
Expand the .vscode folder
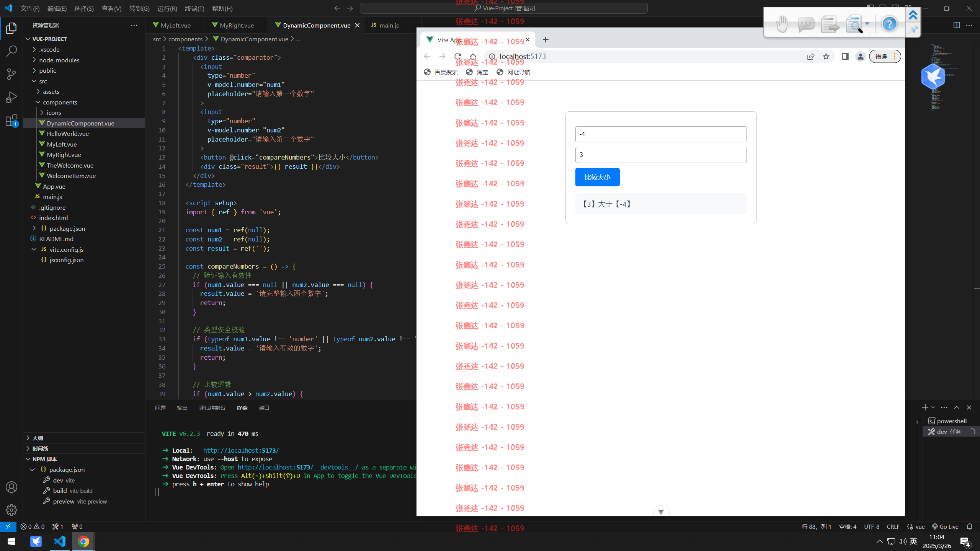click(x=49, y=49)
